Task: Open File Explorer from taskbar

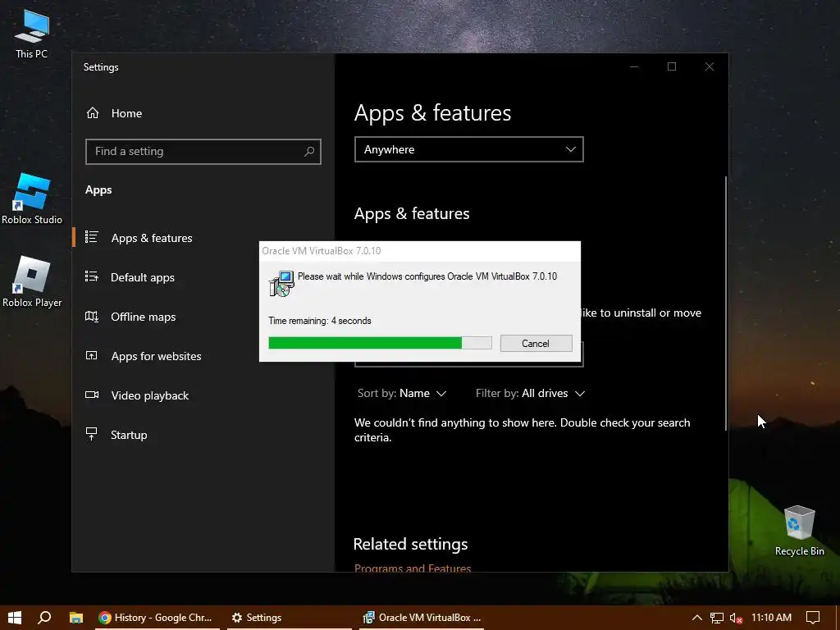Action: tap(76, 618)
